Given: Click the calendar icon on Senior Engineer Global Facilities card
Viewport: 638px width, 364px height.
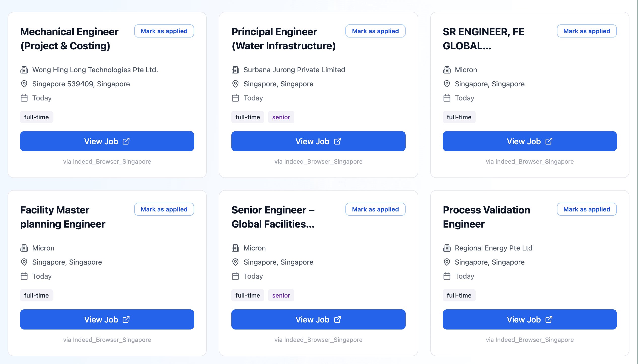Looking at the screenshot, I should [x=235, y=276].
